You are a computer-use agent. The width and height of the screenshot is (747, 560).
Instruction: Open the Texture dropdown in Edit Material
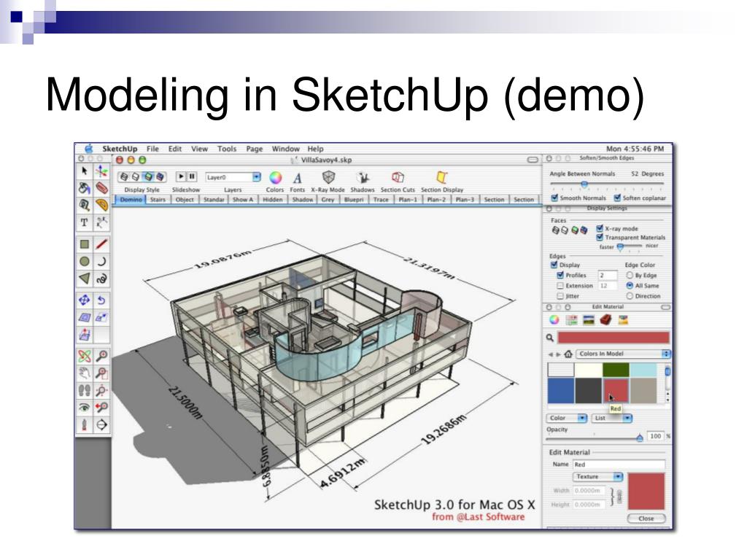click(597, 477)
